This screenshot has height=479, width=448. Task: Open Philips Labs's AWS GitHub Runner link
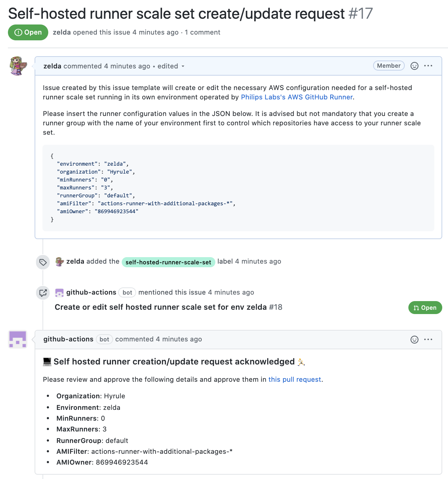(x=297, y=97)
